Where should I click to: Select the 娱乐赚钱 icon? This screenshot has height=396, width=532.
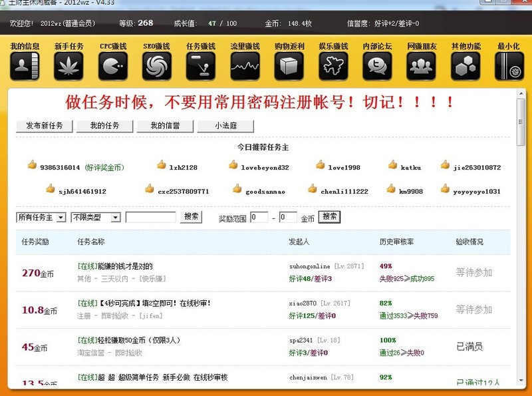click(x=333, y=66)
